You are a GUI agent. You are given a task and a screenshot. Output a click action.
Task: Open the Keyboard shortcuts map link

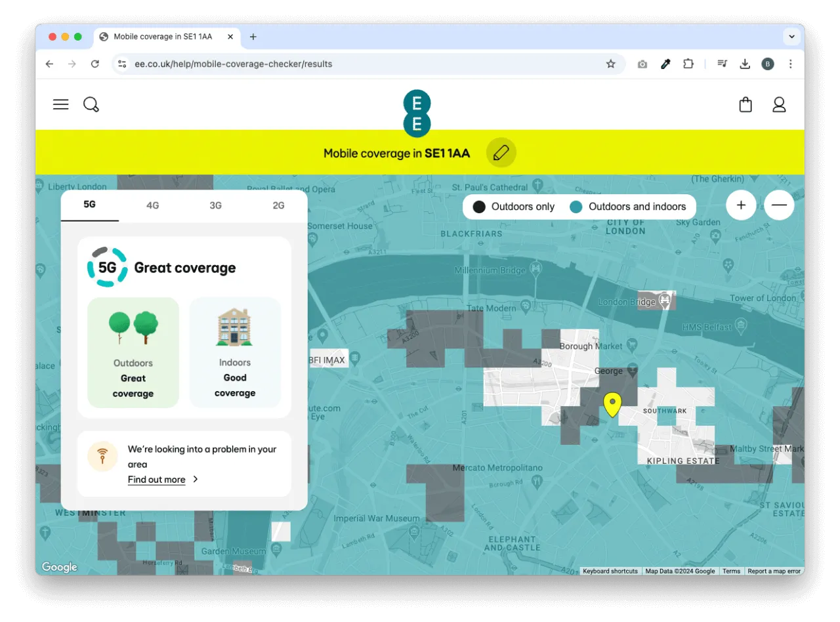[610, 571]
